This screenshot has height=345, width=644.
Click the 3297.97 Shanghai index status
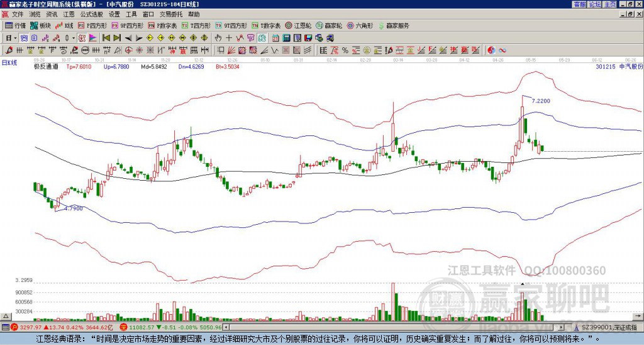click(31, 327)
